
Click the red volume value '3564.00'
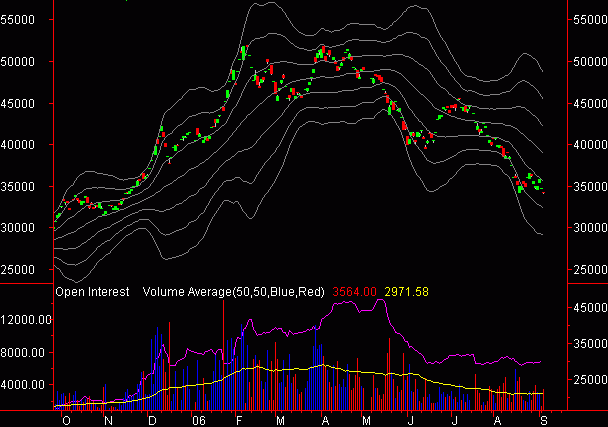point(354,292)
